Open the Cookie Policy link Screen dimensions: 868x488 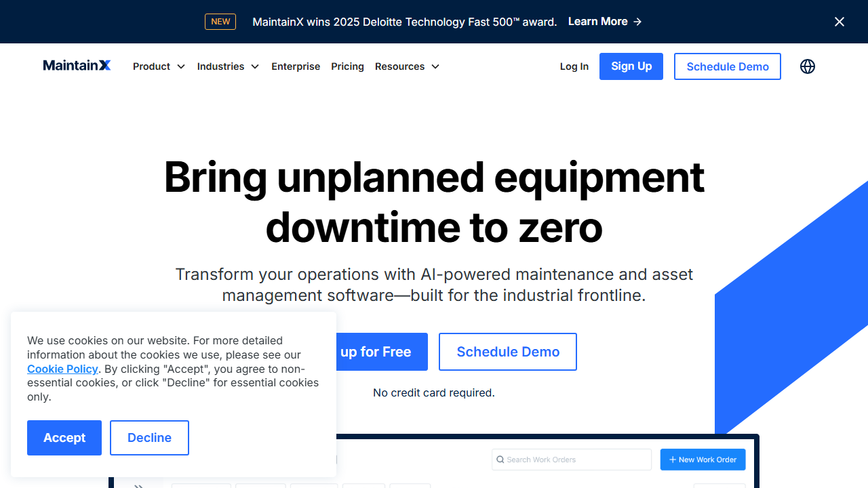(62, 369)
